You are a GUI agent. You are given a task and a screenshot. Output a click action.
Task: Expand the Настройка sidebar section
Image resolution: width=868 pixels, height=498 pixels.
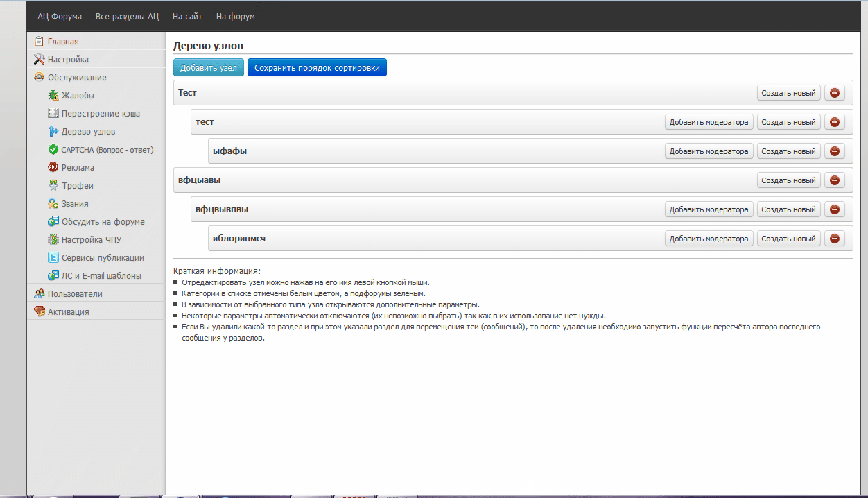point(68,60)
